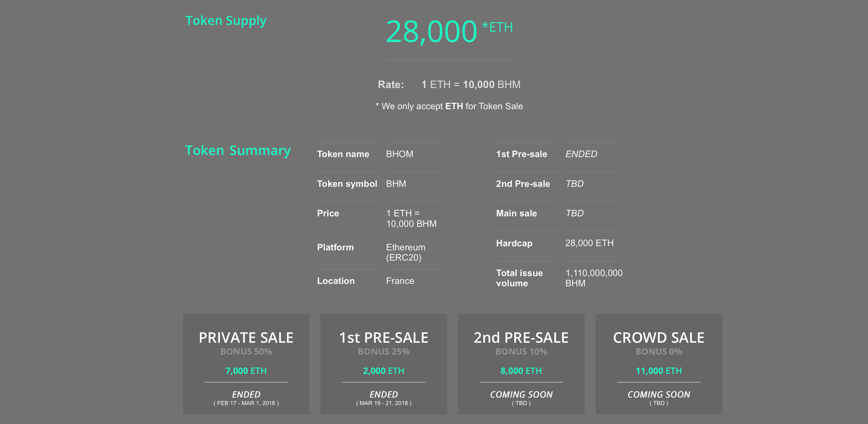868x424 pixels.
Task: Click the Ethereum (ERC20) platform value
Action: click(406, 252)
